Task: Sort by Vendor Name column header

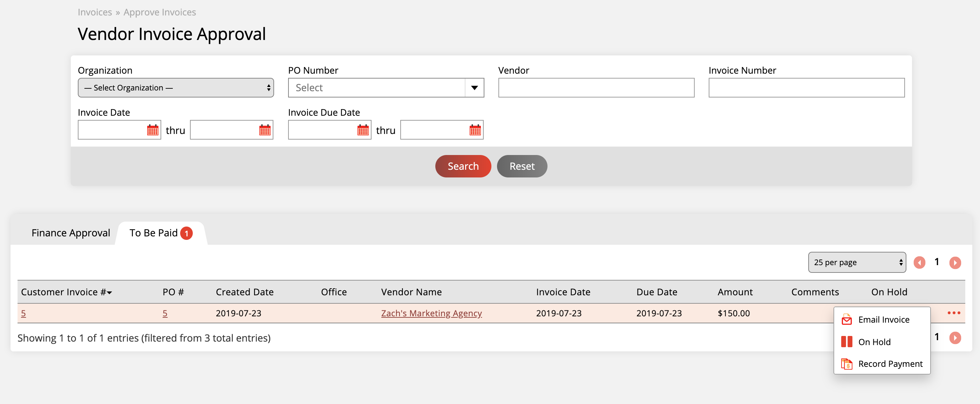Action: coord(411,292)
